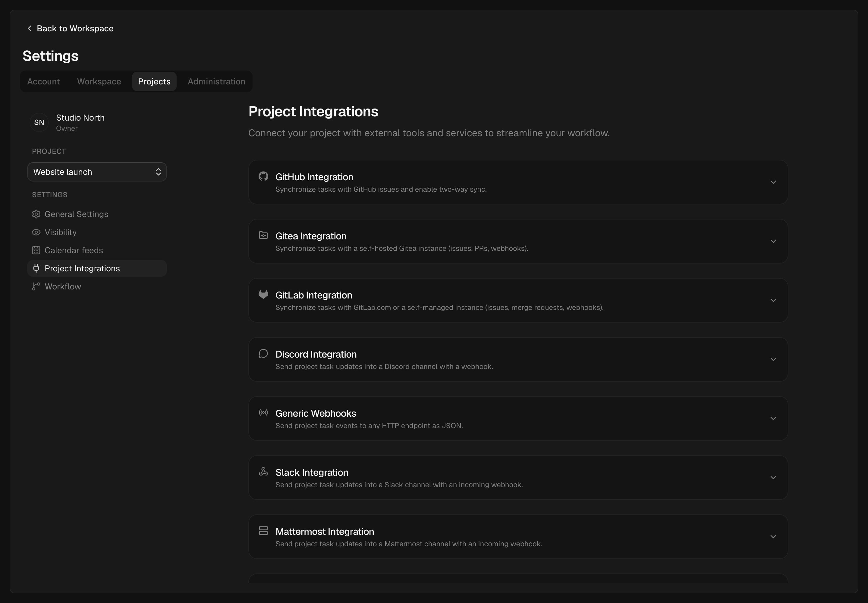Click the Gitea Integration title
Viewport: 868px width, 603px height.
coord(311,236)
